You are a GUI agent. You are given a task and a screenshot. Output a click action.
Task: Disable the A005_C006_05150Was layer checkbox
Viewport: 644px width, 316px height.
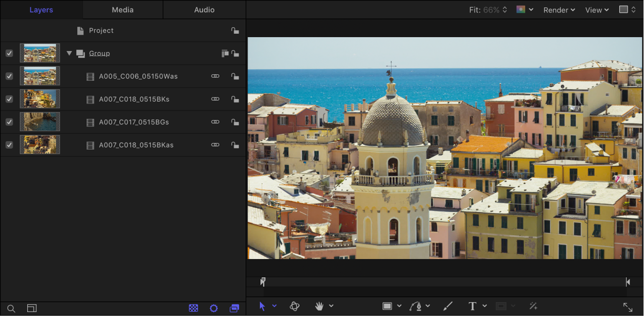(x=9, y=76)
